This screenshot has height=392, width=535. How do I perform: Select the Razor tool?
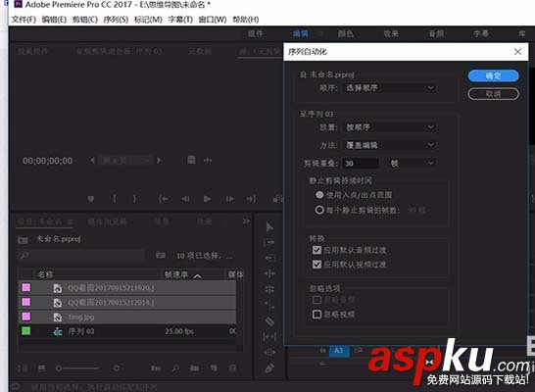click(269, 321)
